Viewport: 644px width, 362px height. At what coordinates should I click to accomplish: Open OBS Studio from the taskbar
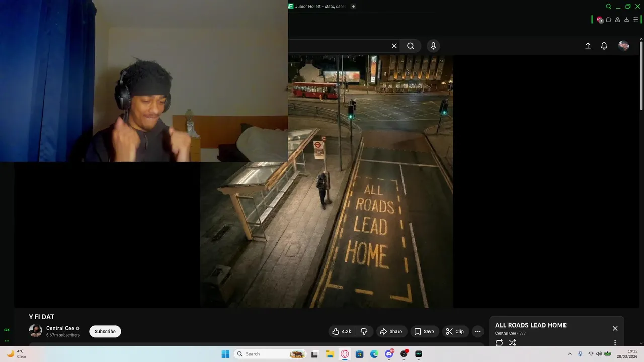[x=404, y=354]
